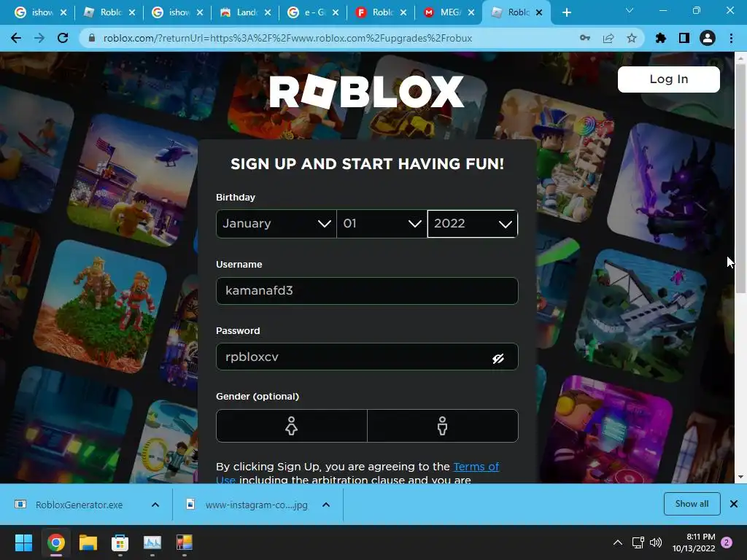Click the page scrollbar thumb

740,179
